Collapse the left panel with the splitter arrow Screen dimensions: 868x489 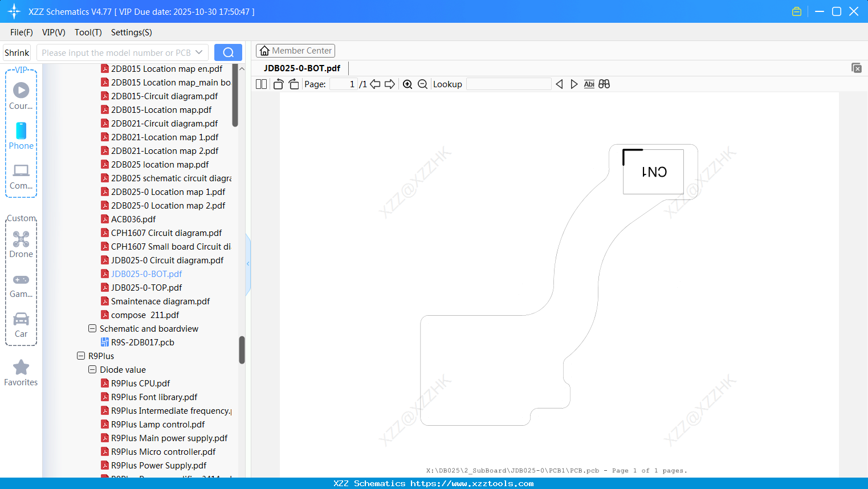tap(248, 264)
